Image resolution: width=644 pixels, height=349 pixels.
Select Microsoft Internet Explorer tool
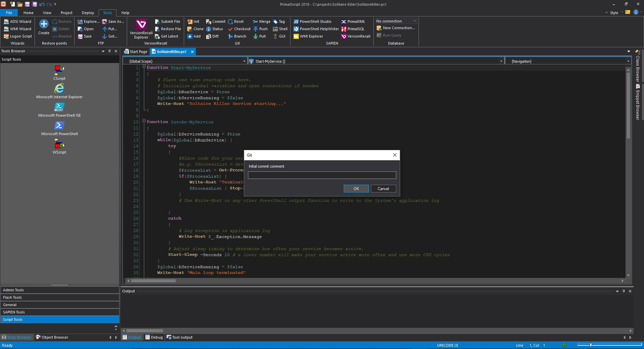(x=59, y=91)
